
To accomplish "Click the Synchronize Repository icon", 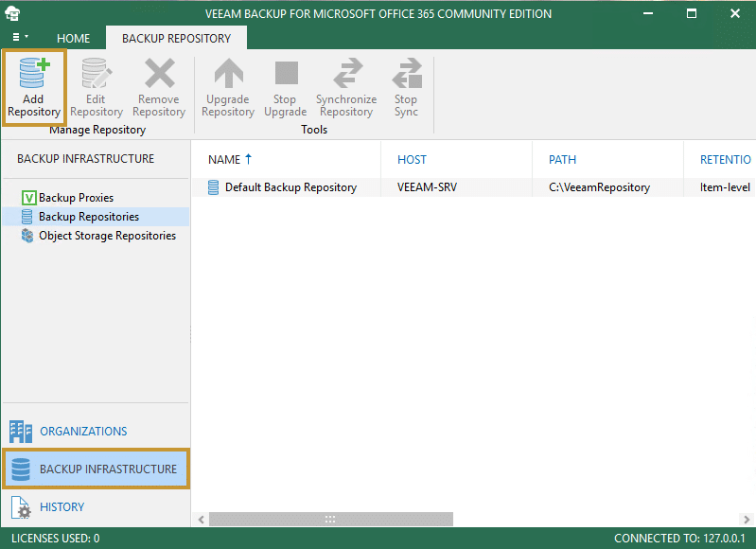I will click(346, 74).
